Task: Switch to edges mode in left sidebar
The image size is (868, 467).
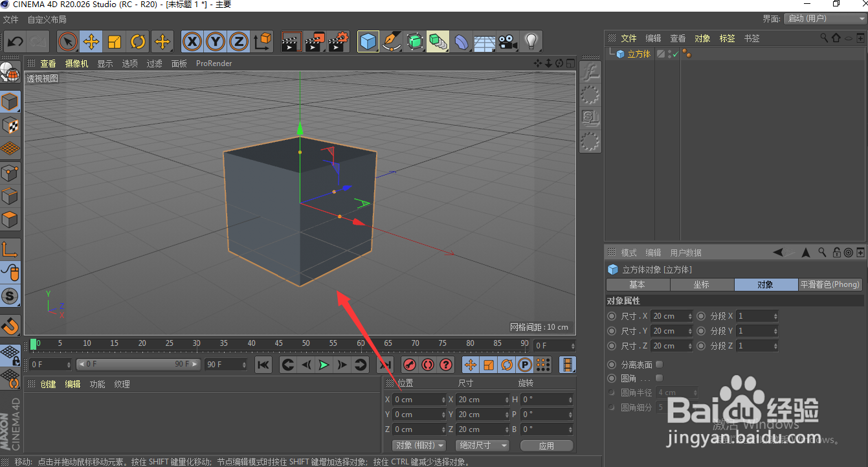Action: 10,196
